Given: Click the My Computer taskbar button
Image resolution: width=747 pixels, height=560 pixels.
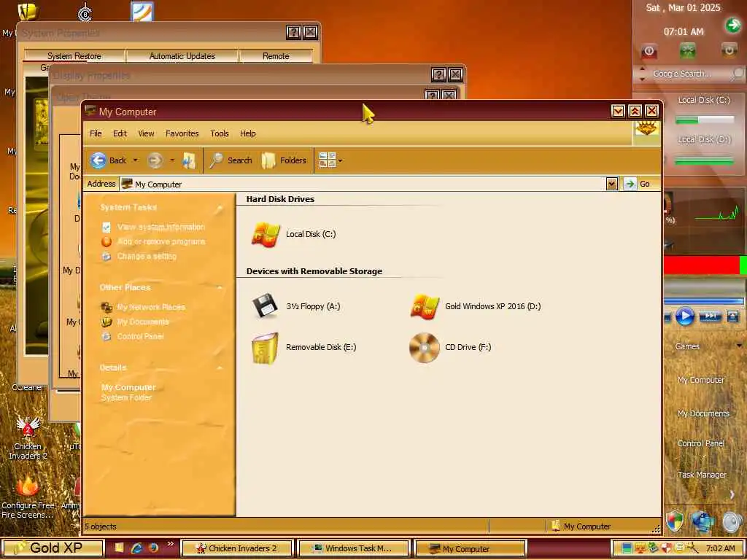Looking at the screenshot, I should tap(471, 548).
